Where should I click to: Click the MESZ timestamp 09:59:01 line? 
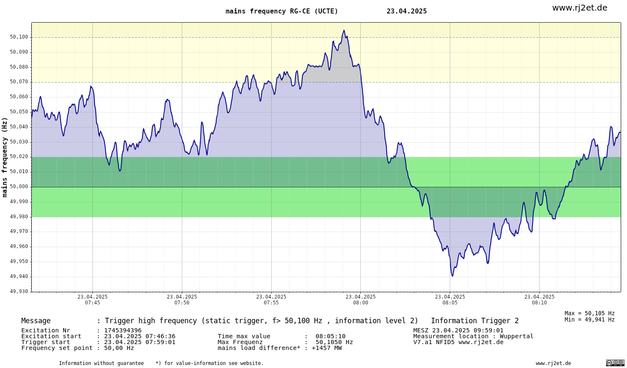(458, 330)
